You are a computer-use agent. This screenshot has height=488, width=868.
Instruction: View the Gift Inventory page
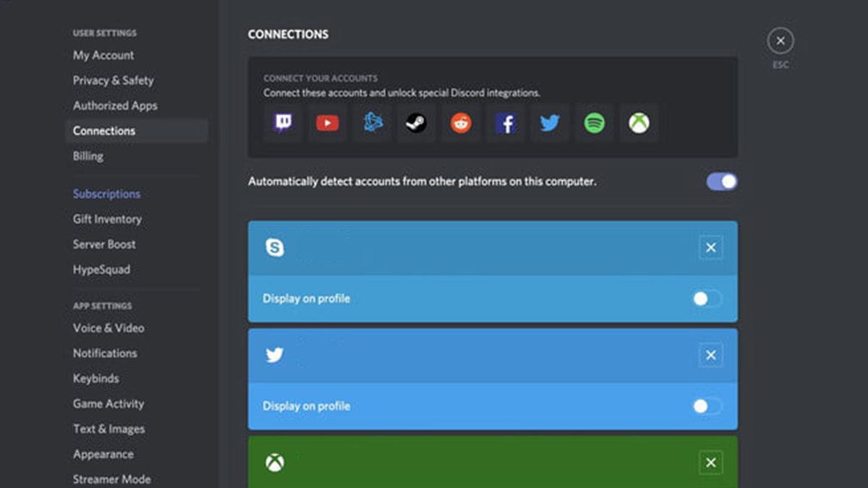pyautogui.click(x=107, y=219)
